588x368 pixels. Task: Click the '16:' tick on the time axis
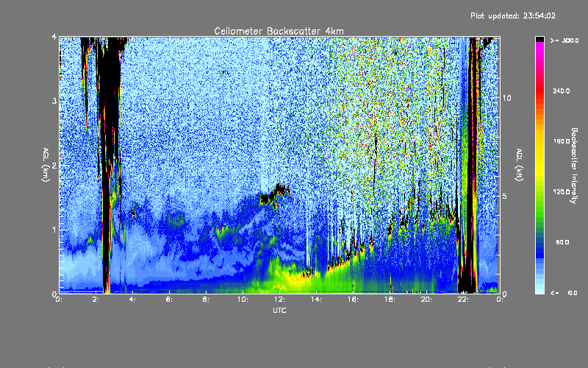tap(353, 300)
